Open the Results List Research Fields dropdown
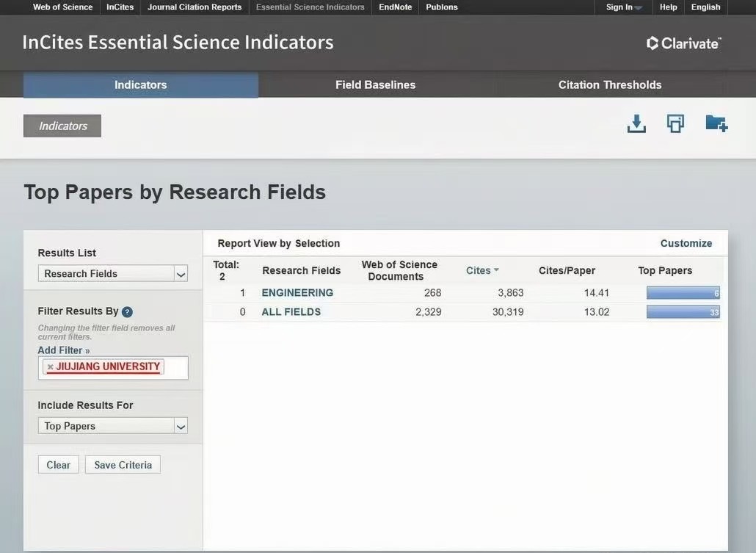Viewport: 756px width, 553px height. coord(113,274)
